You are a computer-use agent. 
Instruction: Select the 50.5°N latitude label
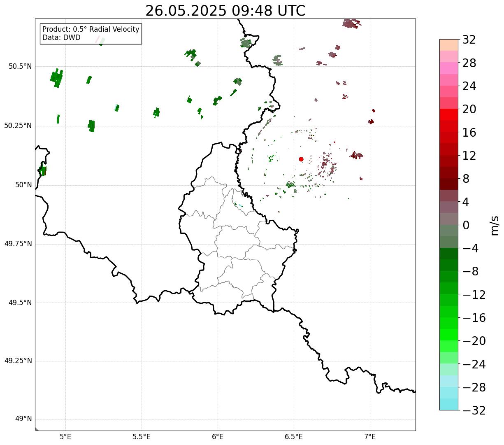(x=20, y=66)
